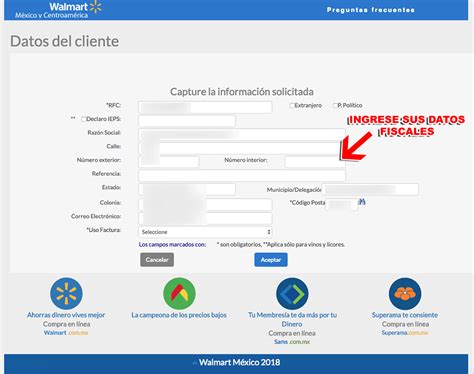Image resolution: width=474 pixels, height=374 pixels.
Task: Click the Sam's Club blue diamond icon
Action: point(292,294)
